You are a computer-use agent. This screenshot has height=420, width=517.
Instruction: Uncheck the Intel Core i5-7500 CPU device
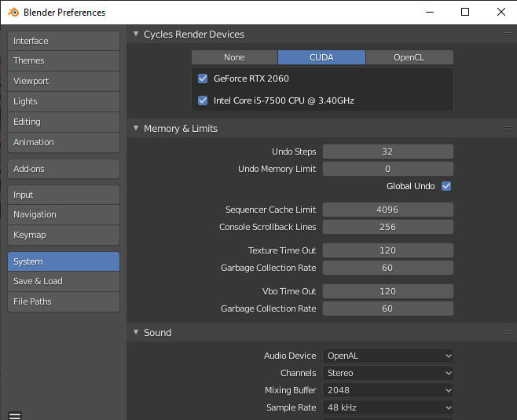click(x=203, y=100)
